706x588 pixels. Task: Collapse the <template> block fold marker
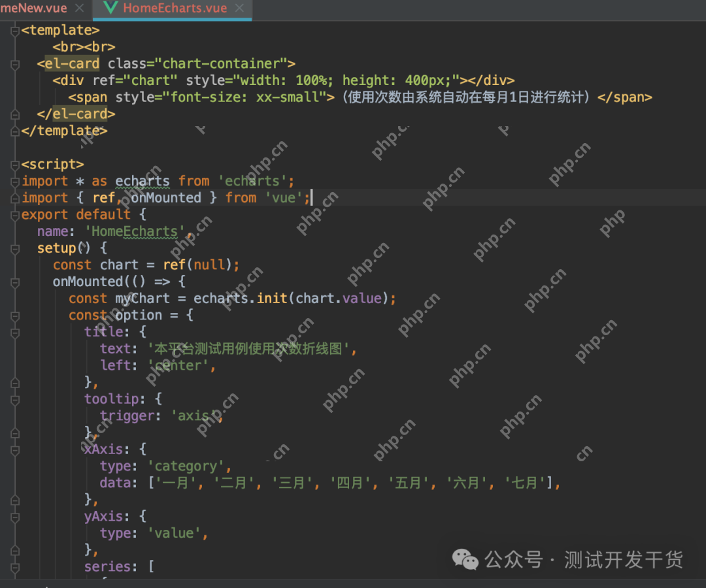click(15, 30)
